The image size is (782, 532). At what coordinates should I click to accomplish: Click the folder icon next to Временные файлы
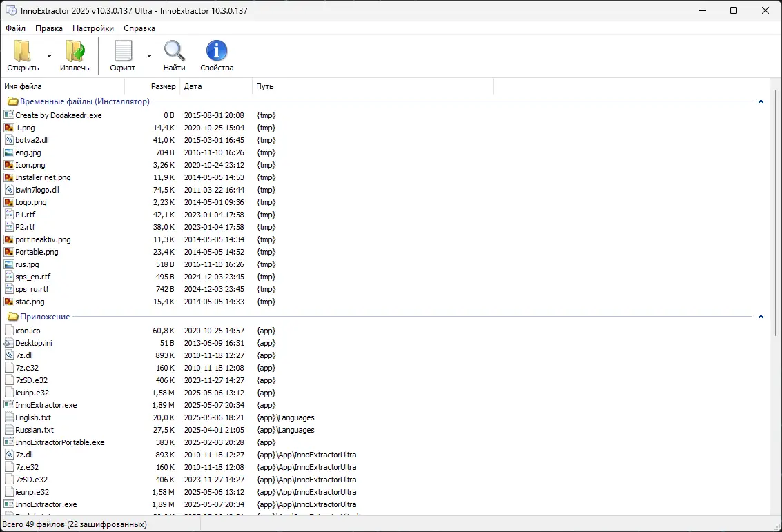point(12,101)
